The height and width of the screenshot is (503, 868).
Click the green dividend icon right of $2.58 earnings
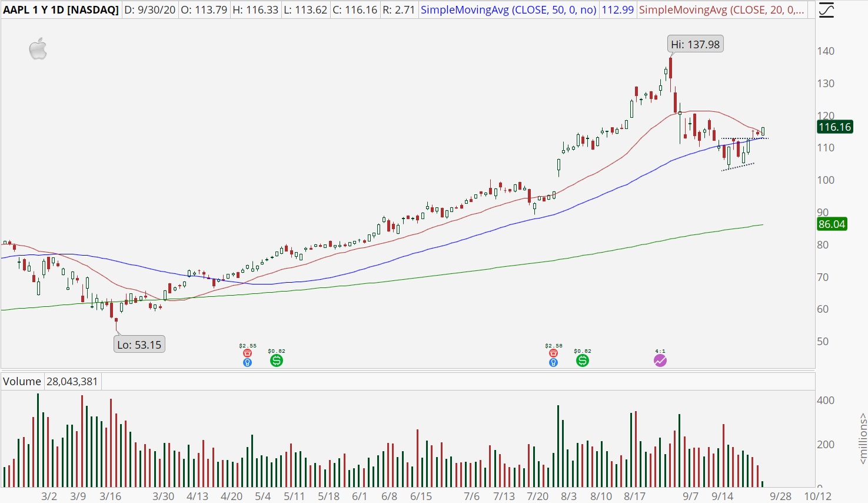tap(582, 360)
